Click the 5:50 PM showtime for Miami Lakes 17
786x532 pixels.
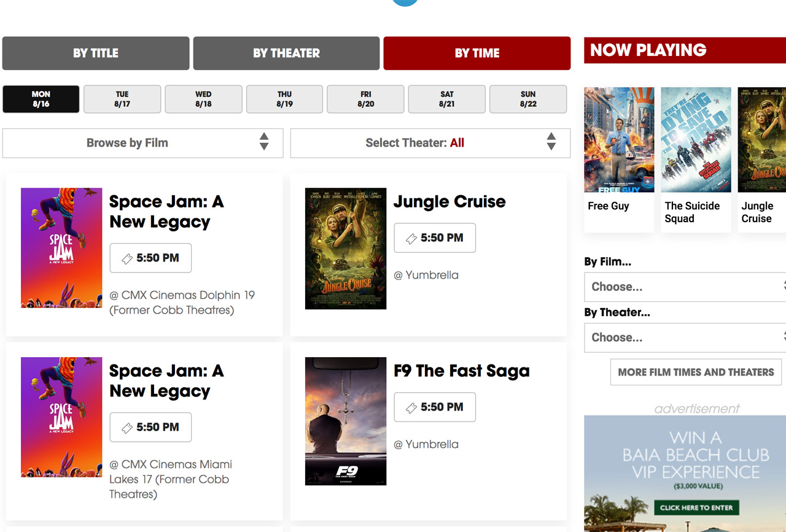(x=150, y=428)
